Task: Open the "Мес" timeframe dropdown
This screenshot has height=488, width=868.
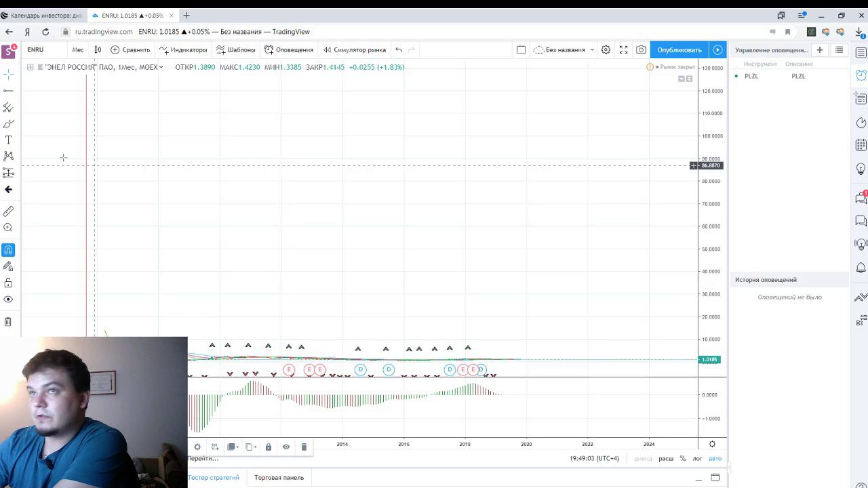Action: [78, 49]
